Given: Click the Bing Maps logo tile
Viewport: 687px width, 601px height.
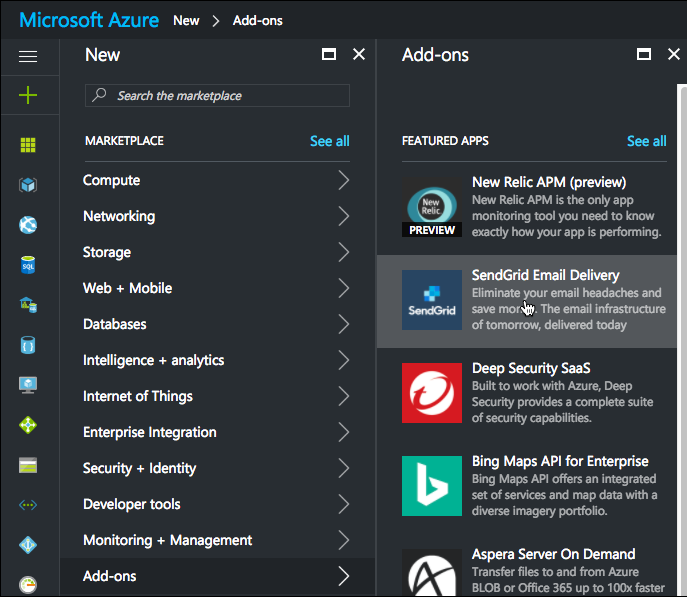Looking at the screenshot, I should click(x=432, y=486).
